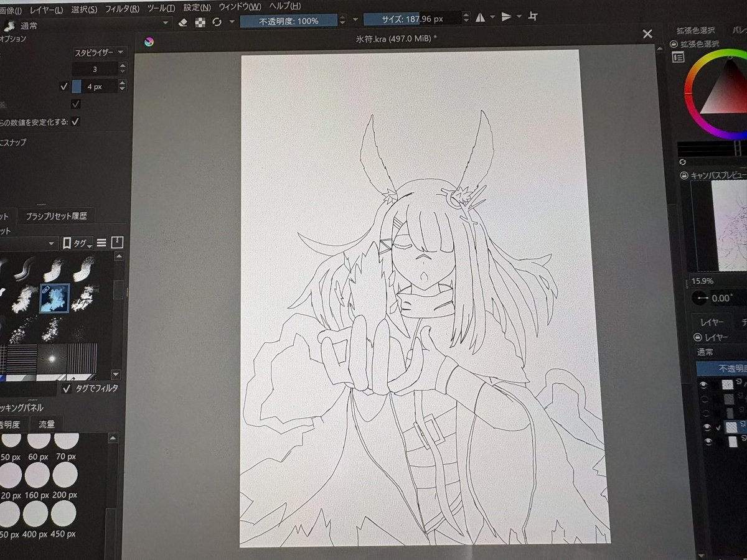Open the タグ brush tag dropdown
Viewport: 747px width, 560px height.
click(x=77, y=243)
